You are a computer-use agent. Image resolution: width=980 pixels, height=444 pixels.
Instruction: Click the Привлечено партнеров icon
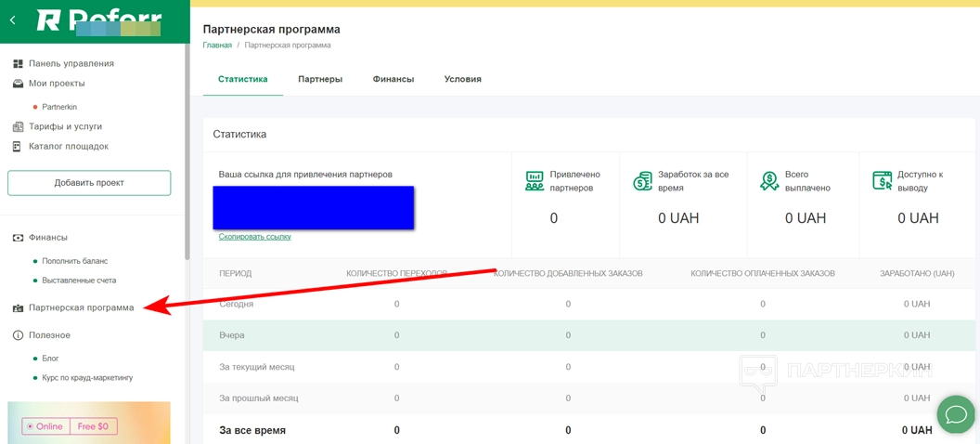coord(534,180)
